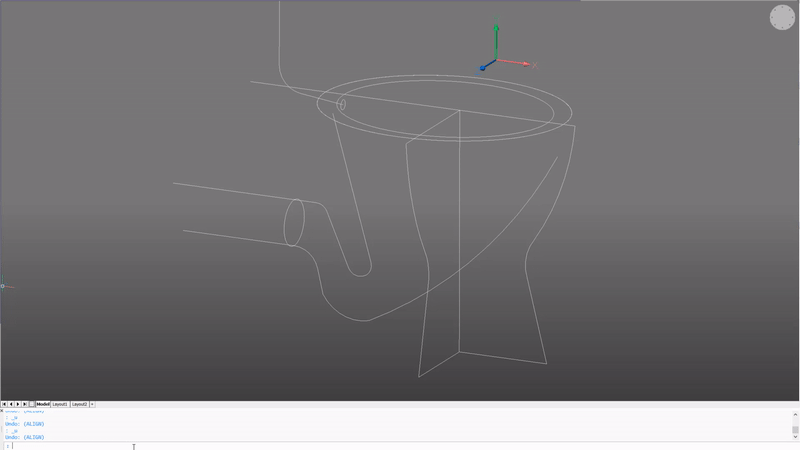
Task: Open the Layout2 tab
Action: [79, 404]
